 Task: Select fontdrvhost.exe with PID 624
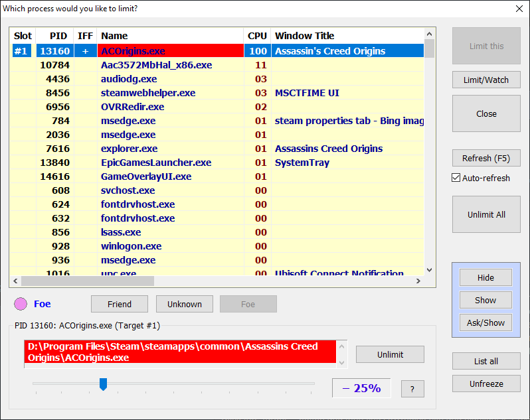pos(217,204)
